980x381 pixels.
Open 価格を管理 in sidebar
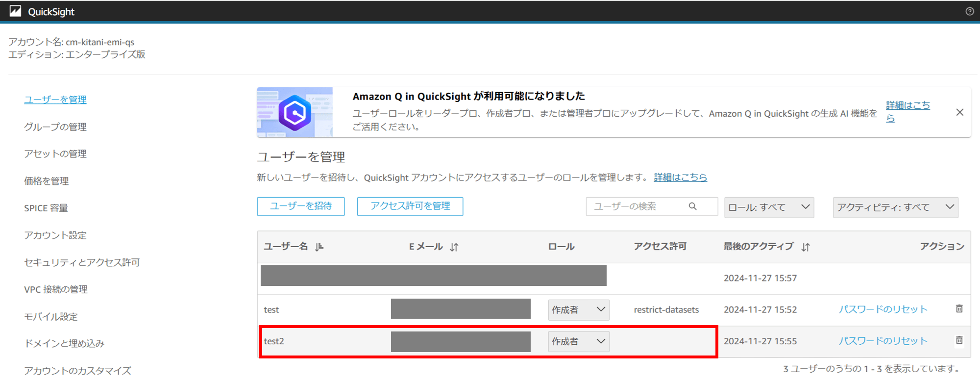pos(47,181)
